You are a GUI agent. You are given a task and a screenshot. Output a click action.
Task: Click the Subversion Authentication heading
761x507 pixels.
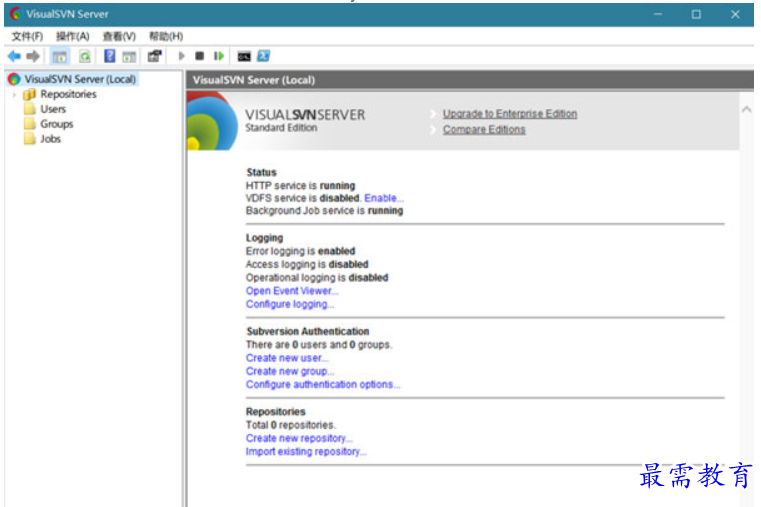click(x=308, y=331)
